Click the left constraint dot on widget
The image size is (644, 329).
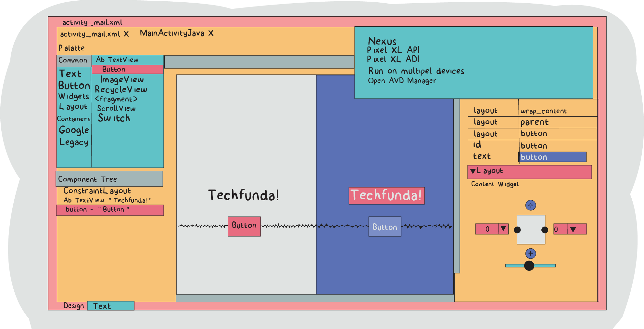[517, 230]
